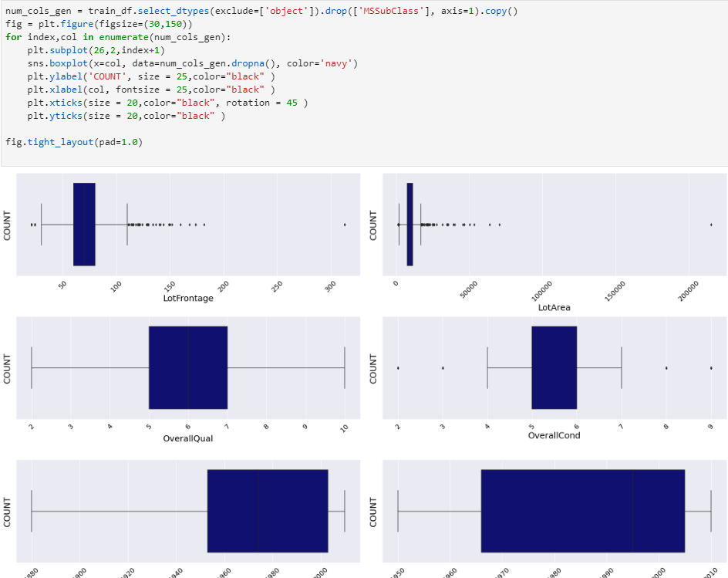Image resolution: width=728 pixels, height=578 pixels.
Task: Click the rightmost outlier point in LotFrontage plot
Action: (x=344, y=225)
